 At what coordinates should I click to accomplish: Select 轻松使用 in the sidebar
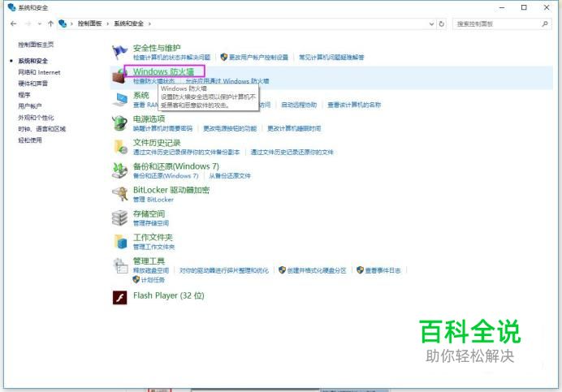pos(30,140)
